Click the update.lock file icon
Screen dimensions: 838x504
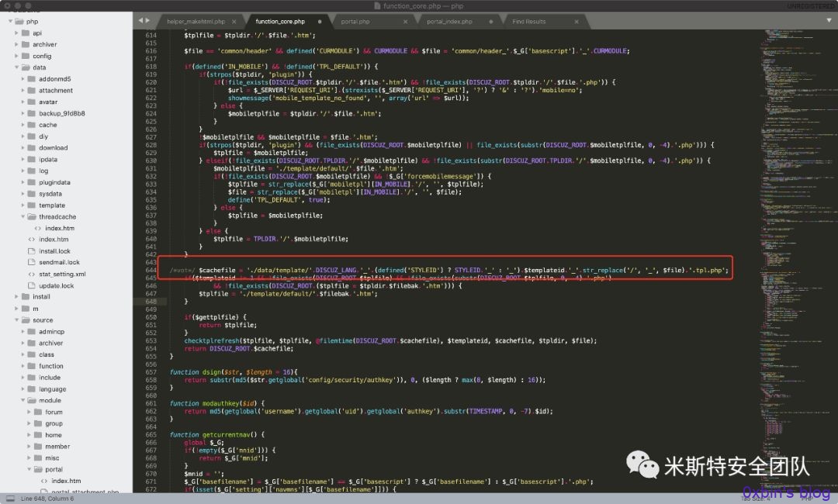pyautogui.click(x=32, y=285)
